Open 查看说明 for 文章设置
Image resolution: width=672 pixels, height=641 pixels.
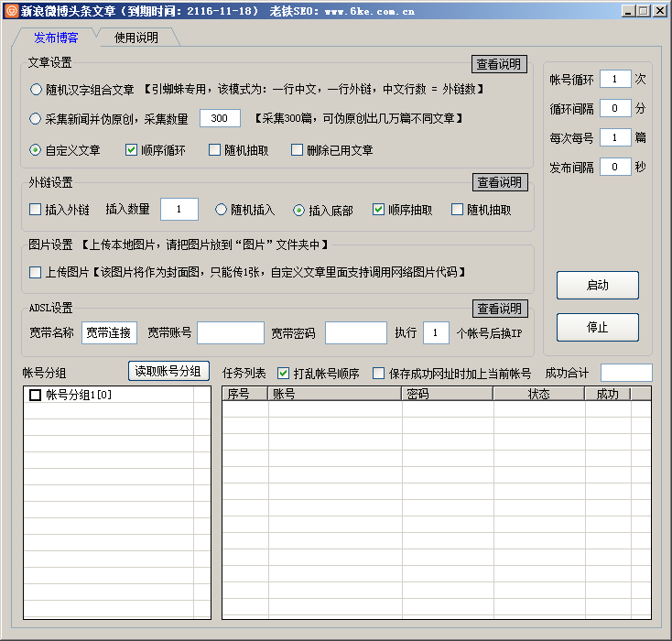pyautogui.click(x=500, y=64)
